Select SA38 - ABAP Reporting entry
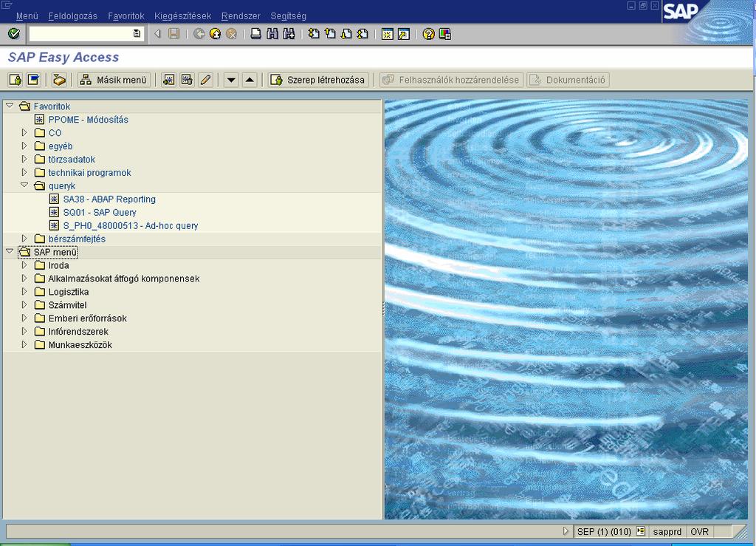Image resolution: width=756 pixels, height=546 pixels. click(109, 199)
